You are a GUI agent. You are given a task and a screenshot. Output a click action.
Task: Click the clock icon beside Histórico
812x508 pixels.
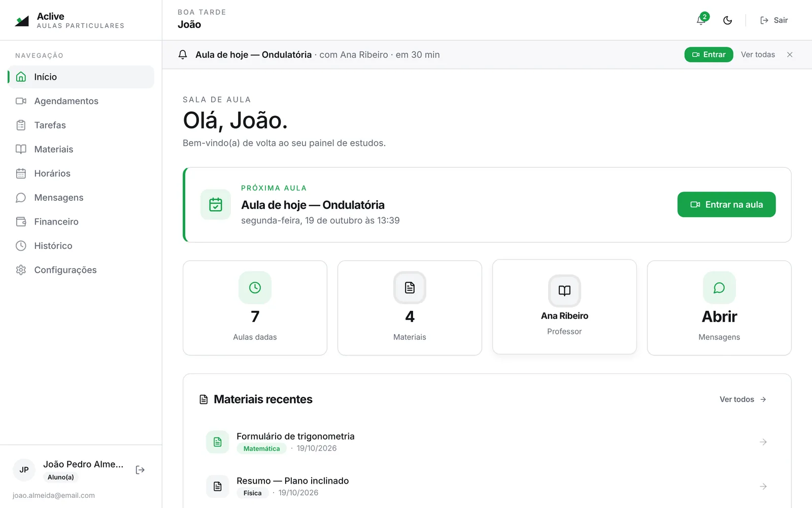click(21, 246)
